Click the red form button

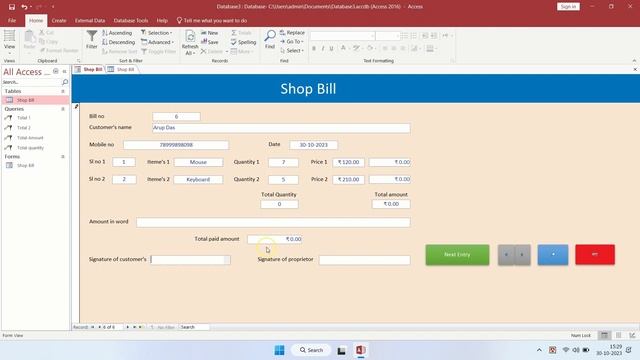(595, 255)
